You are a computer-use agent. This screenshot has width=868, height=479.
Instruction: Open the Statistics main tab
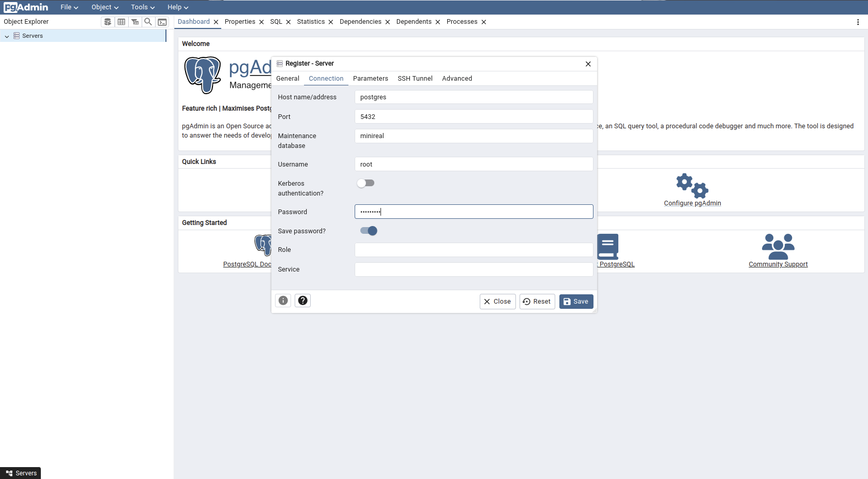pyautogui.click(x=311, y=22)
